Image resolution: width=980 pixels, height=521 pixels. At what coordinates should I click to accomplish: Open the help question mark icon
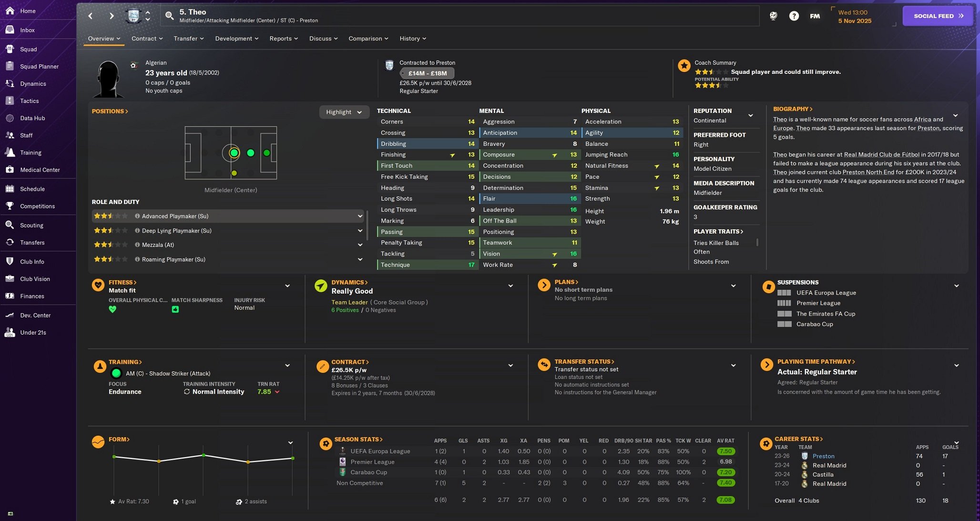[794, 16]
